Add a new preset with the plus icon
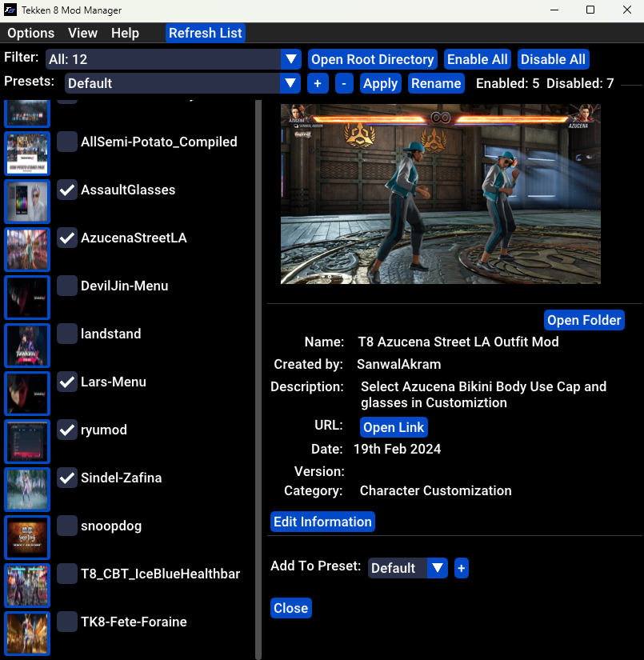This screenshot has width=644, height=660. [x=318, y=83]
